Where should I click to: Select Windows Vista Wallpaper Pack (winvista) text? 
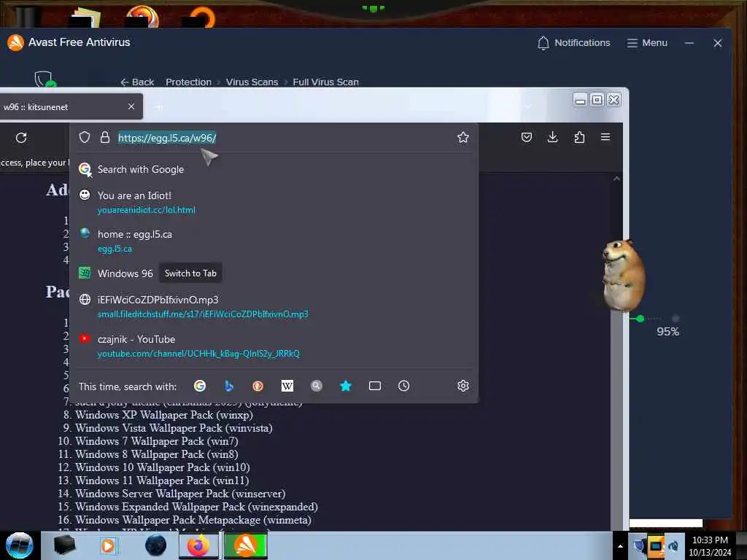174,428
